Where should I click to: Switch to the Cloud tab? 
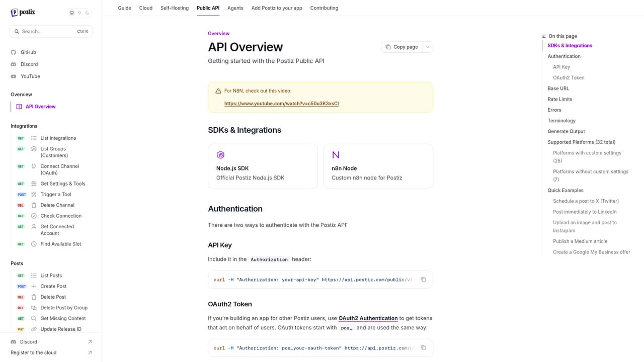(146, 8)
